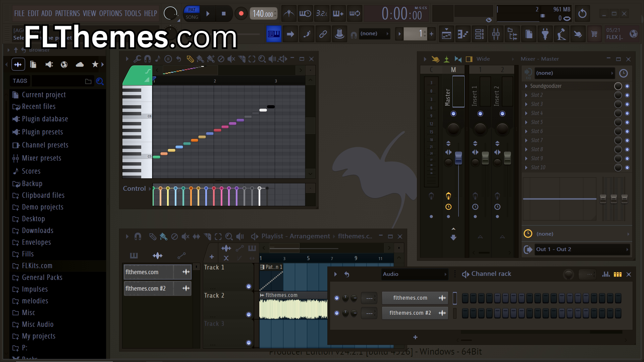Click the flthemes.com #2 channel button
The image size is (644, 362).
click(415, 313)
